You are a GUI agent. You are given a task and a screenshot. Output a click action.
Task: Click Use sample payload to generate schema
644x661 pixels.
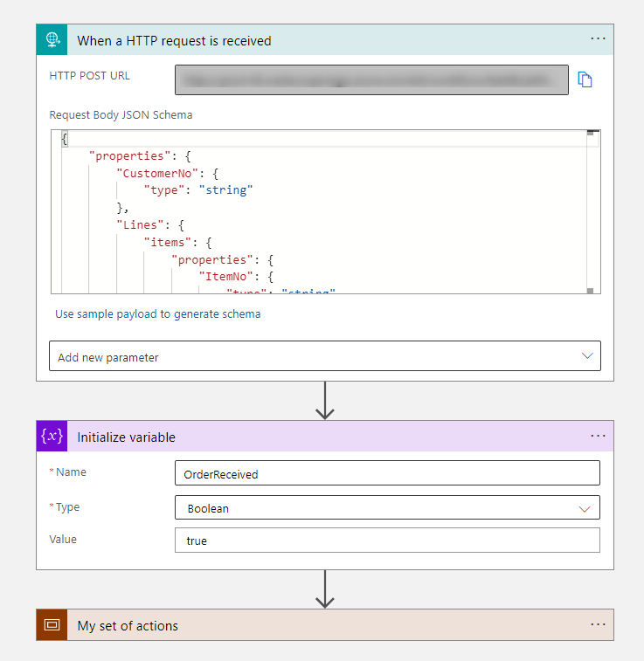tap(157, 314)
